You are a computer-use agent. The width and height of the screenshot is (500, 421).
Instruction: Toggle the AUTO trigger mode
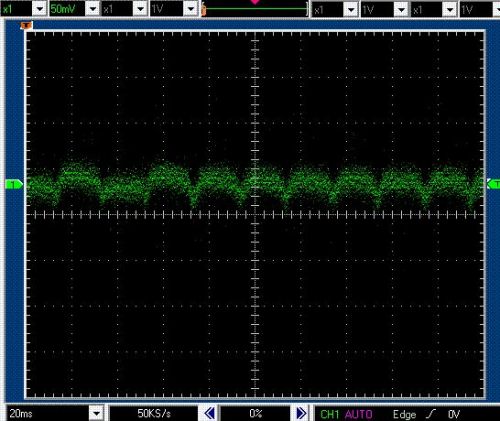358,414
